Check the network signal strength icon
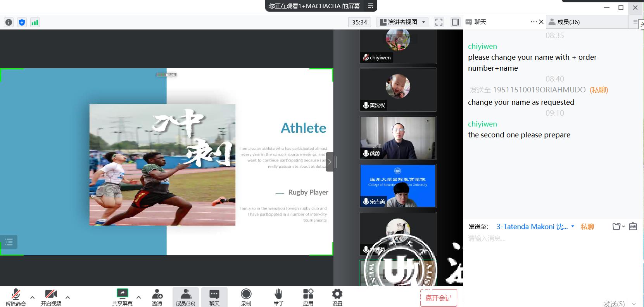Image resolution: width=644 pixels, height=307 pixels. 35,23
